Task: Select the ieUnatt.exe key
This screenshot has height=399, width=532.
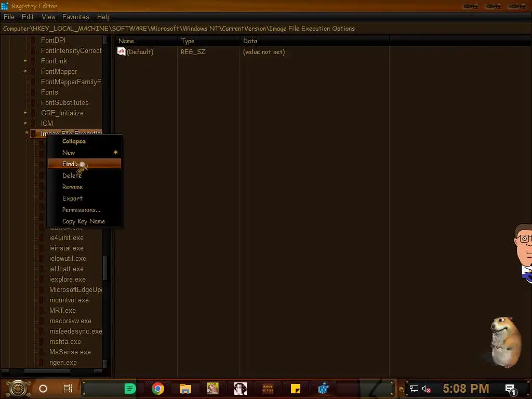Action: point(66,269)
